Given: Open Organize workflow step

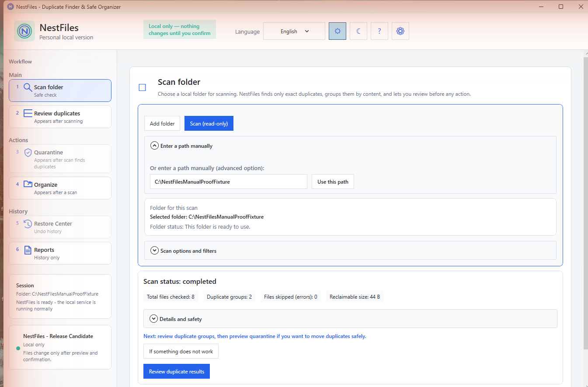Looking at the screenshot, I should click(60, 188).
